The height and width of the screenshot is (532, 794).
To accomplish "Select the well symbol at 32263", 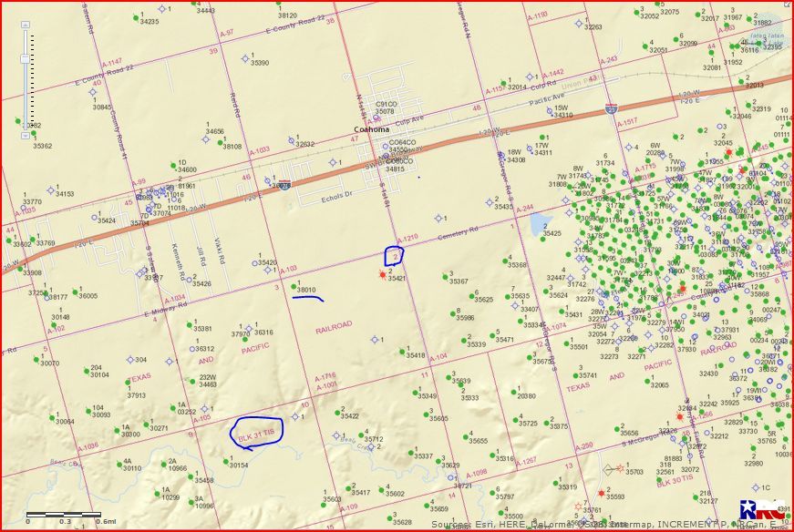I will tap(579, 24).
